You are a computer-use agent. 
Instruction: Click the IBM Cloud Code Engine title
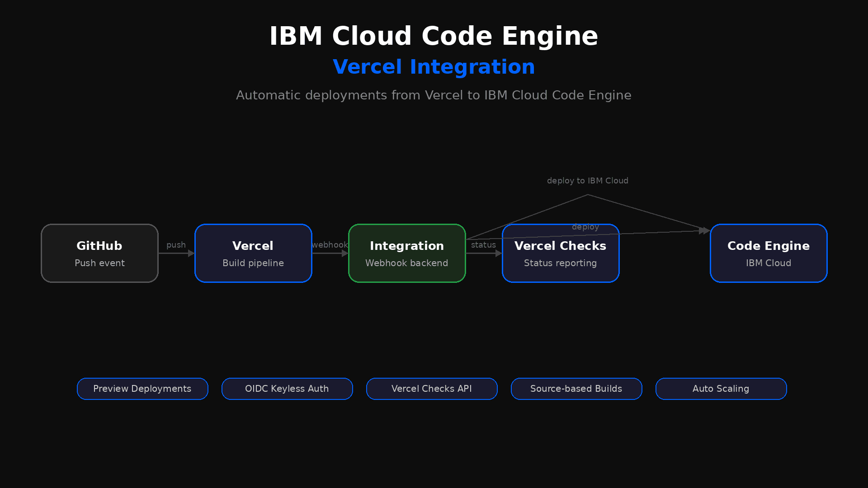434,36
